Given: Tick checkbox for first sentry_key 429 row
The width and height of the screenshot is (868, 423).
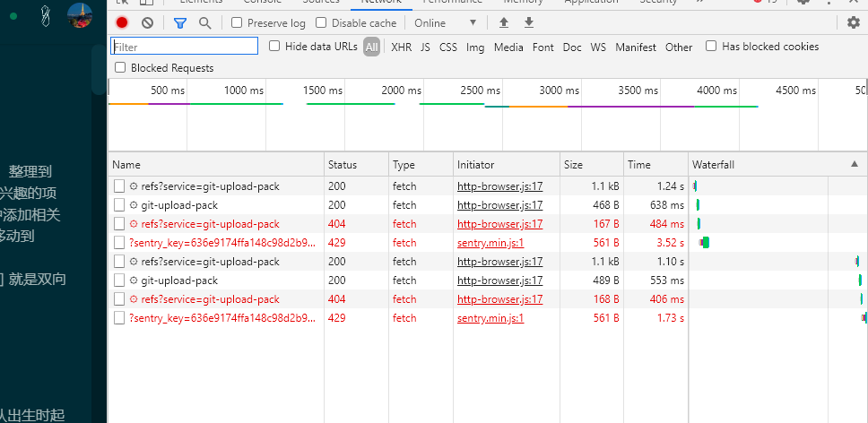Looking at the screenshot, I should (x=119, y=243).
